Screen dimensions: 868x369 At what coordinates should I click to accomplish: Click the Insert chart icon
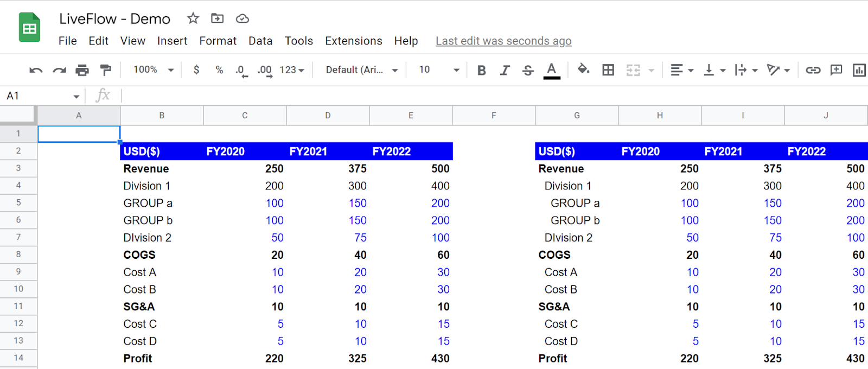tap(859, 70)
